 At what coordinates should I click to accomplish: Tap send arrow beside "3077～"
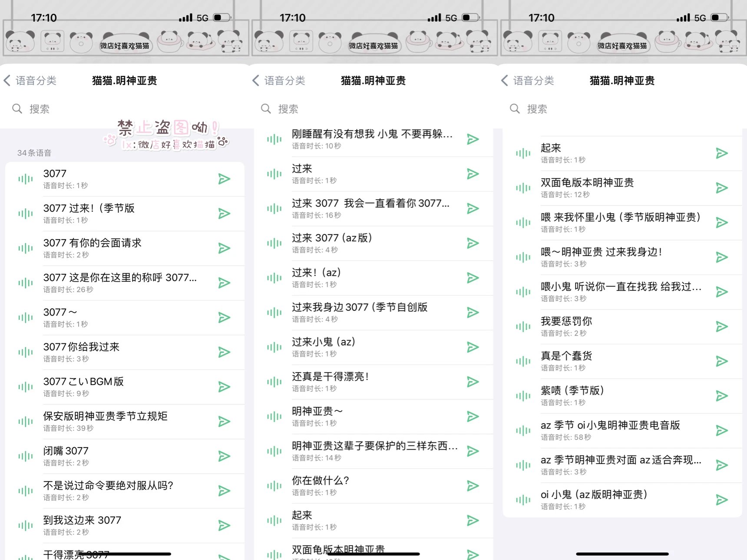[224, 318]
